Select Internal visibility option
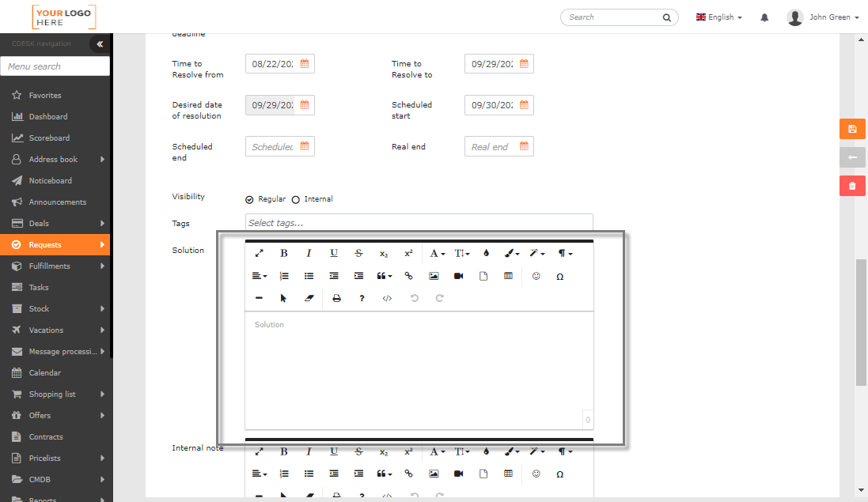Image resolution: width=868 pixels, height=502 pixels. [296, 199]
